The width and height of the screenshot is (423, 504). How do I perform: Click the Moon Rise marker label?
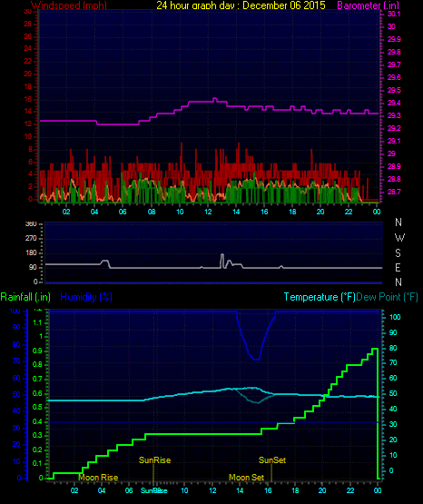pos(98,478)
